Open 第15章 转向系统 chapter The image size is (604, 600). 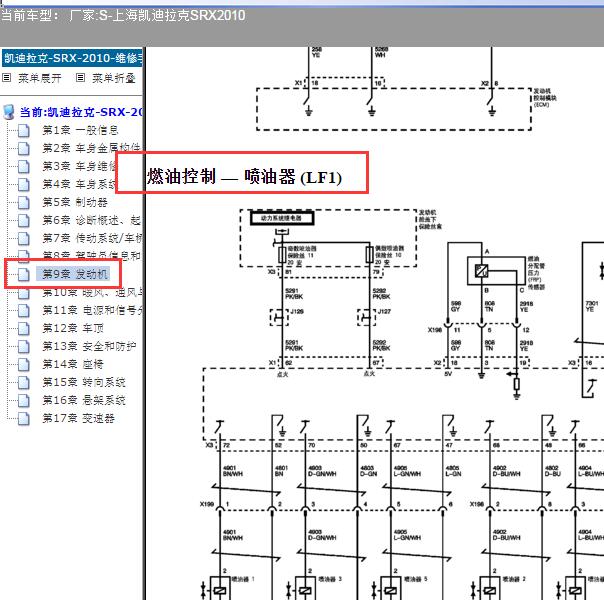pos(84,382)
